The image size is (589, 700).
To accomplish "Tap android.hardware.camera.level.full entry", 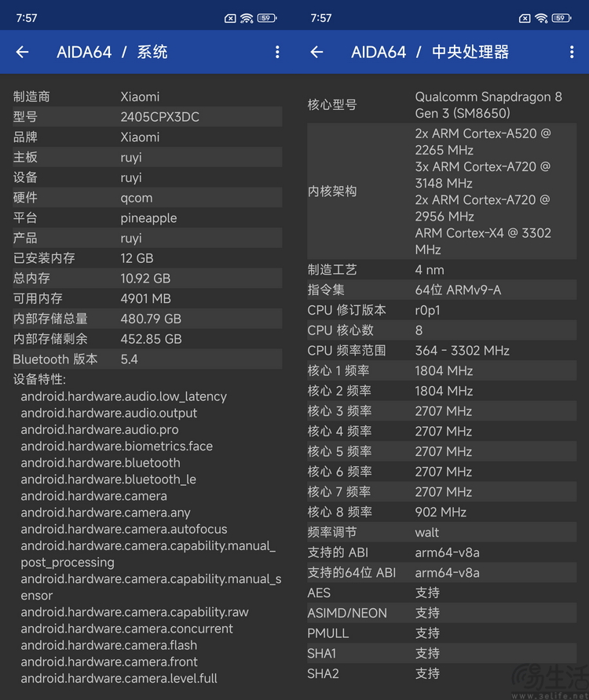I will (119, 679).
